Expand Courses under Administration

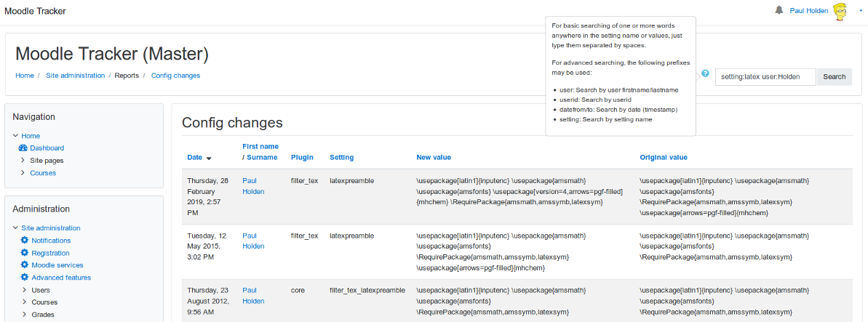[24, 302]
